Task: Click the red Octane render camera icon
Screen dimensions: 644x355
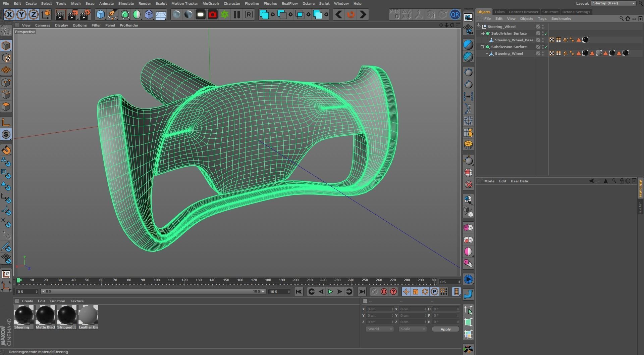Action: pos(213,14)
